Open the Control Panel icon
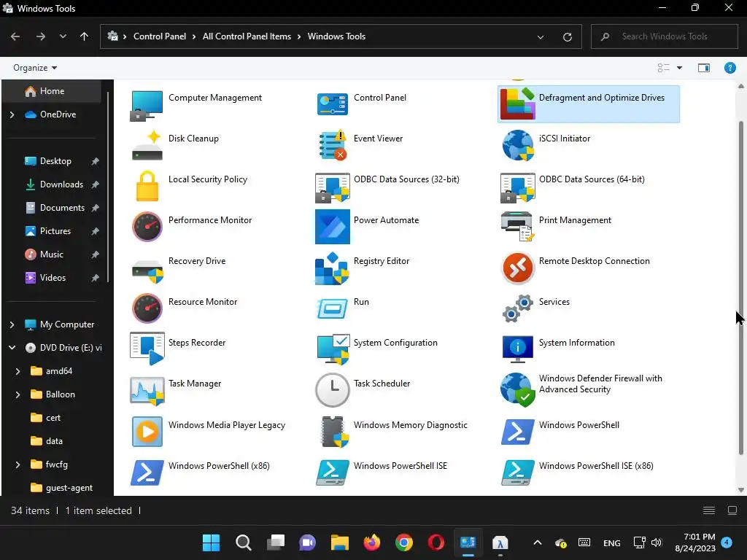 point(332,105)
